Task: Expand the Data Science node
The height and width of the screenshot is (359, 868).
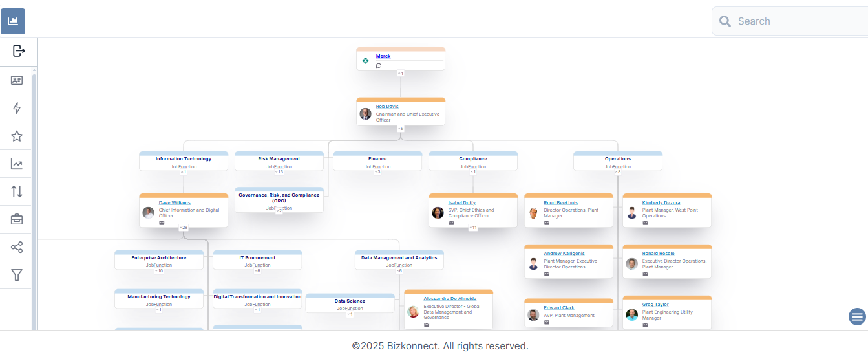Action: click(350, 314)
